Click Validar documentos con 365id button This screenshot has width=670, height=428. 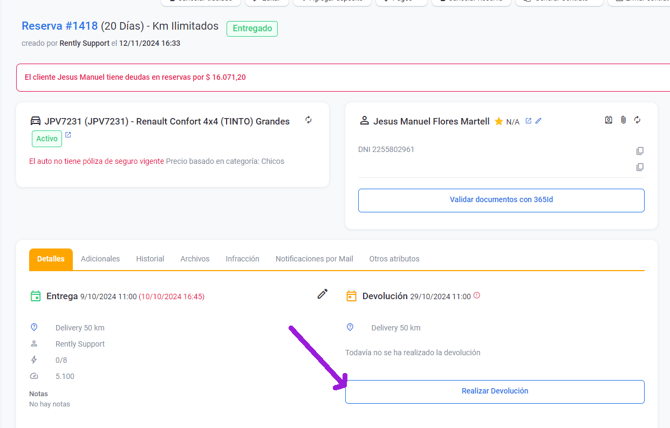500,200
